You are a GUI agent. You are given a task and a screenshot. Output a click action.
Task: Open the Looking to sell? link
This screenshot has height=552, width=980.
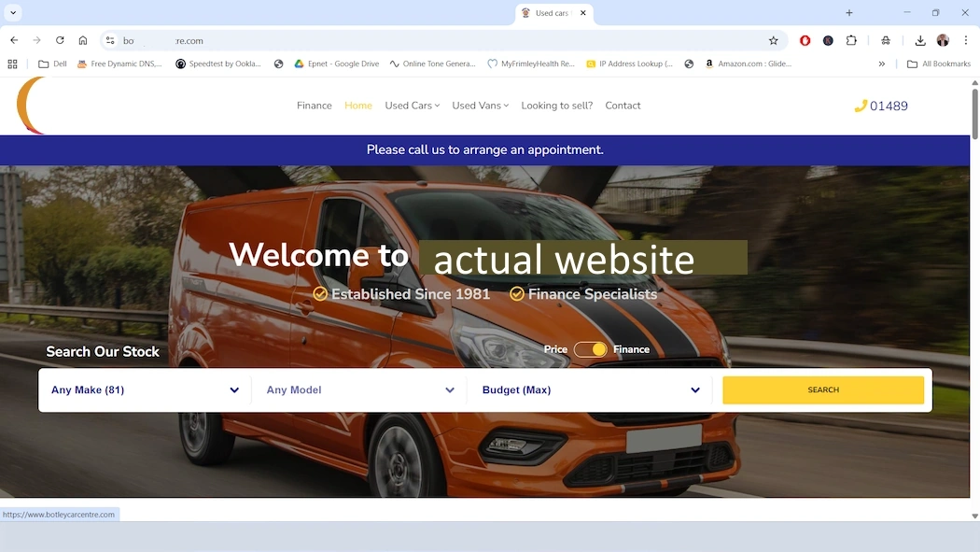point(556,106)
